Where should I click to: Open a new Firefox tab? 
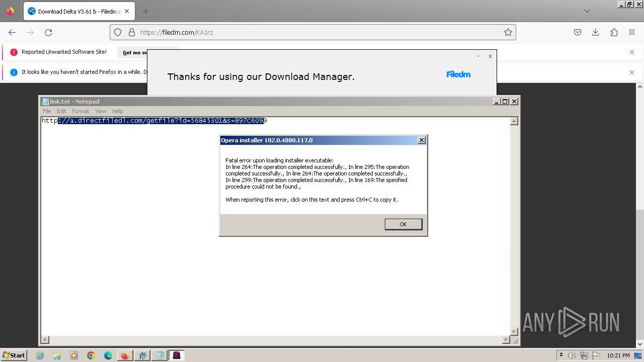click(145, 11)
